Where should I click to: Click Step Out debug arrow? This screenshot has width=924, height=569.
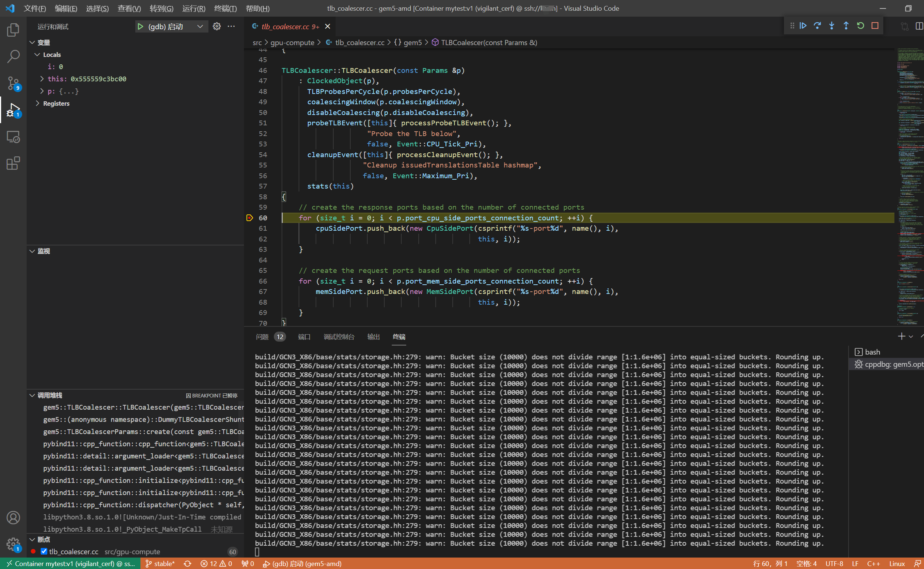pos(846,26)
